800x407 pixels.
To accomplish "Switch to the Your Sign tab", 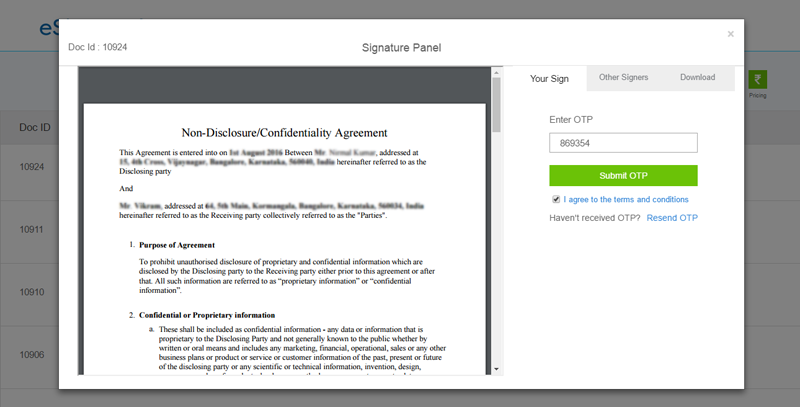I will pyautogui.click(x=549, y=78).
